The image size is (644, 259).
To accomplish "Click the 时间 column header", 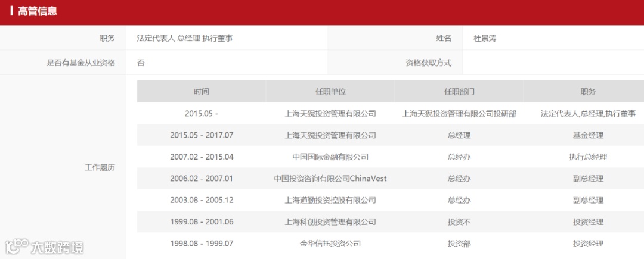I will [202, 91].
